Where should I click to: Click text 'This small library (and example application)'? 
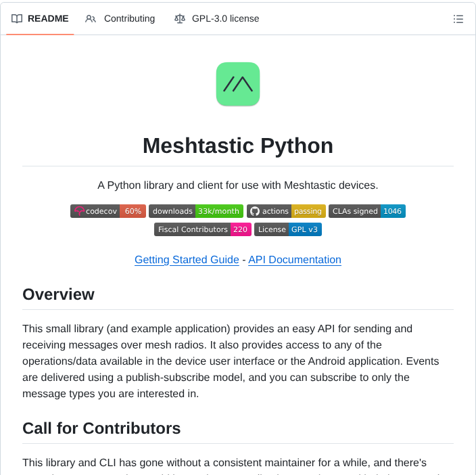(126, 329)
